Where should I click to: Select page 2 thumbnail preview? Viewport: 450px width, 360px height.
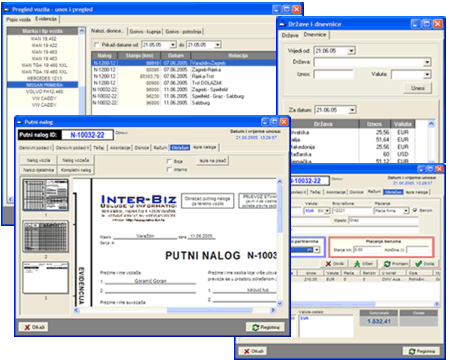coord(46,236)
